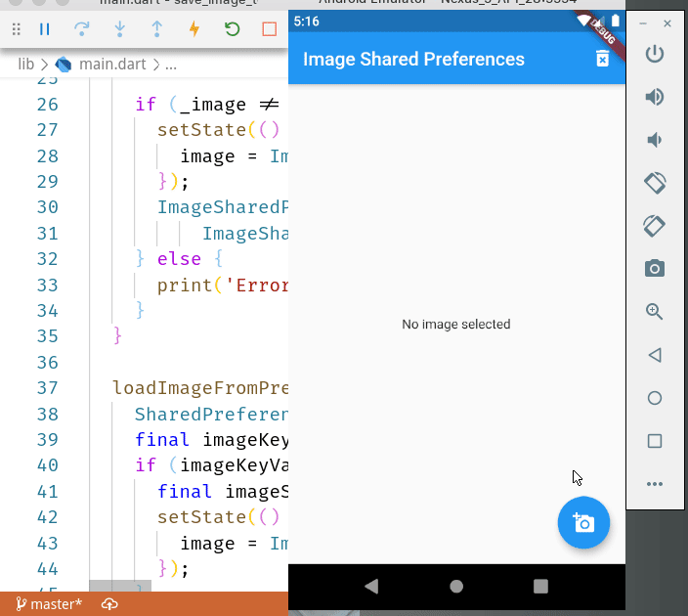Click the lib breadcrumb segment
688x616 pixels.
point(25,65)
